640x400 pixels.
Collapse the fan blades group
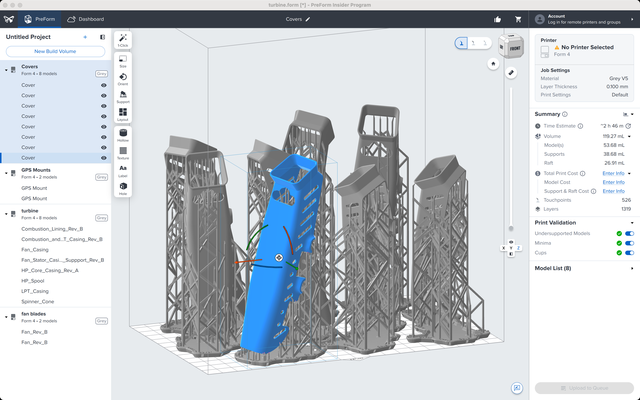[x=6, y=318]
